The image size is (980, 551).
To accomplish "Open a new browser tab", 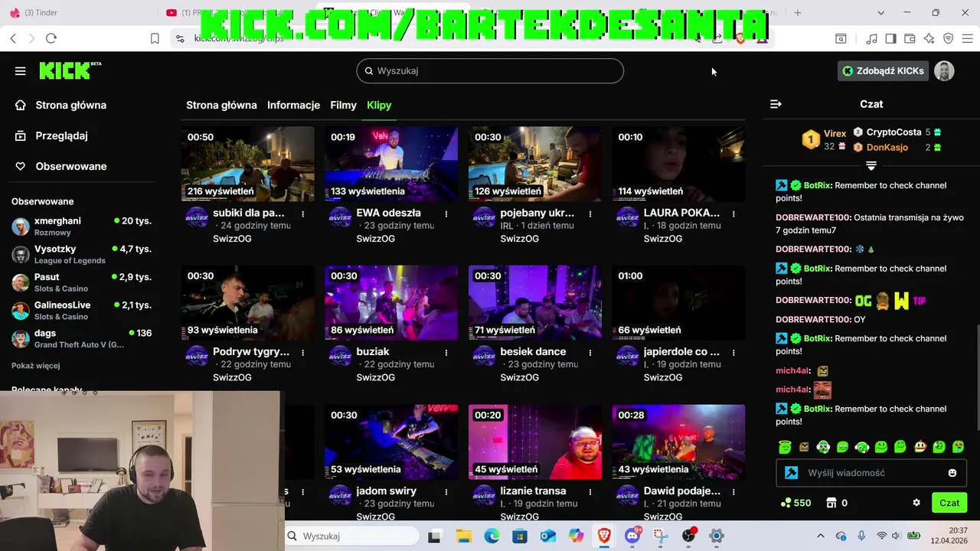I will pos(798,13).
